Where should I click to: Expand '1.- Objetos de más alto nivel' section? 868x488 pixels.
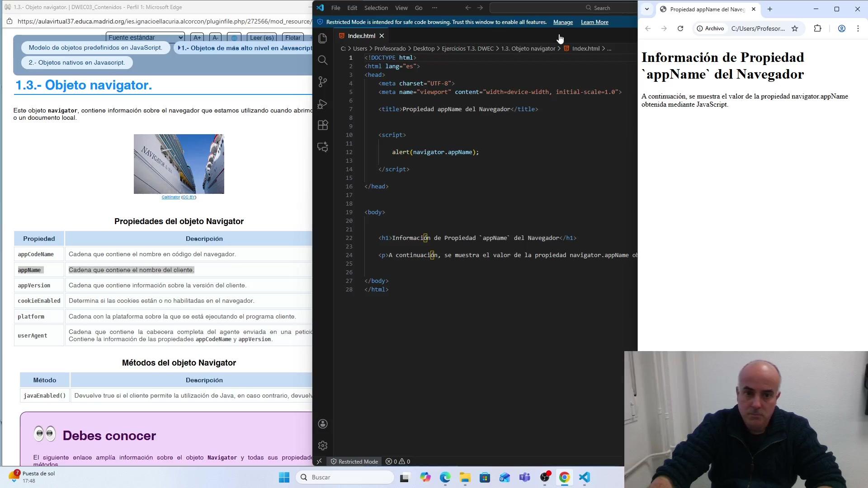(244, 48)
